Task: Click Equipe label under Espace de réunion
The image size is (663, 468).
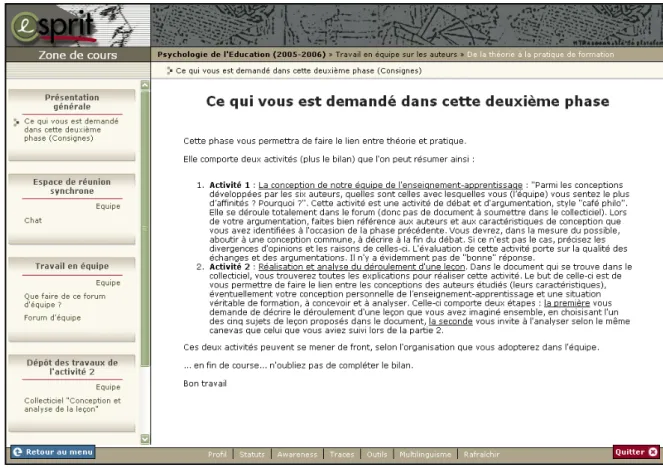Action: point(108,206)
